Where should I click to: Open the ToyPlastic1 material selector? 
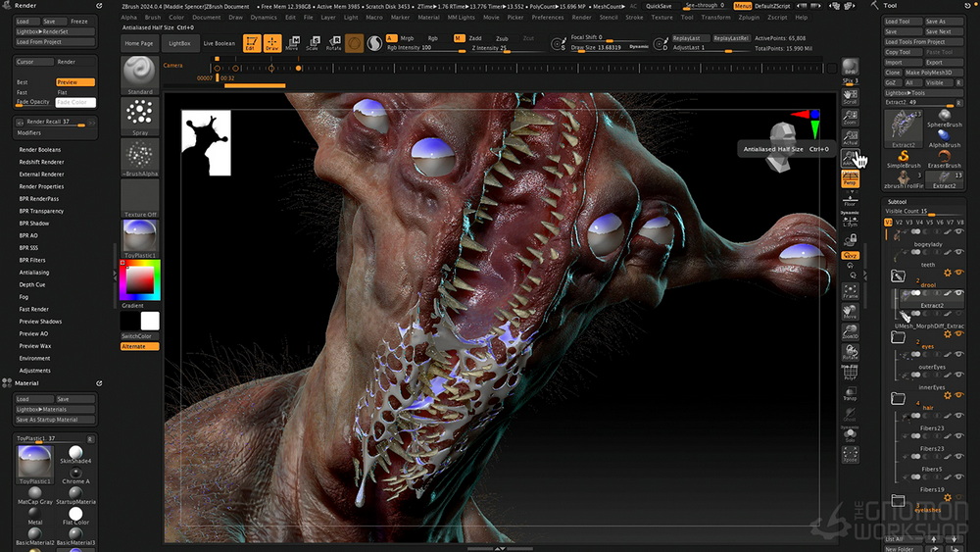[x=139, y=239]
